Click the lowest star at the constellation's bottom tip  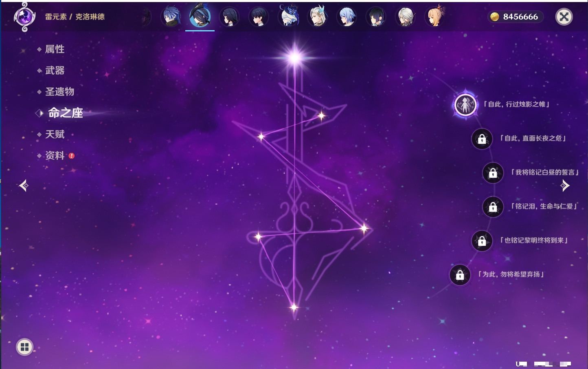(x=294, y=307)
